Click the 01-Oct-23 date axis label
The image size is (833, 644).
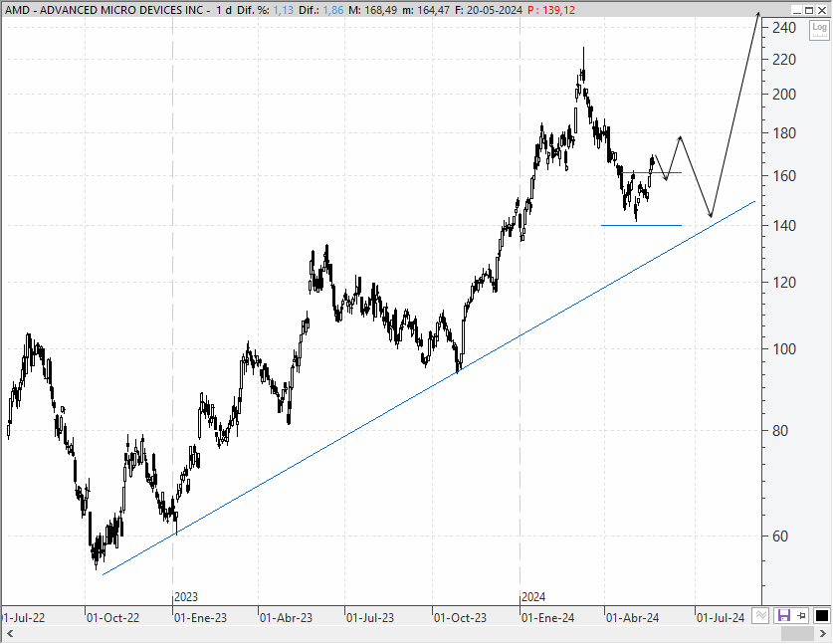tap(460, 618)
